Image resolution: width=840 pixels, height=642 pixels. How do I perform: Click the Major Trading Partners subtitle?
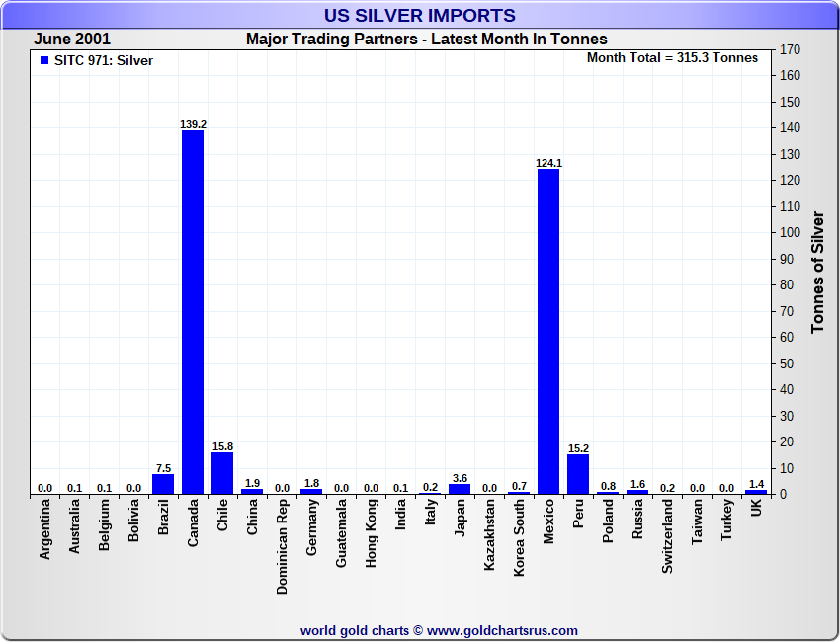[x=427, y=40]
